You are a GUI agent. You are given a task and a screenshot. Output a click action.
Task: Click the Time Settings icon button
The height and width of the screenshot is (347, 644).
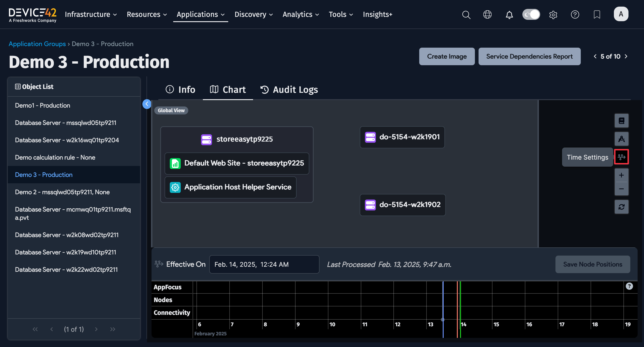click(621, 157)
